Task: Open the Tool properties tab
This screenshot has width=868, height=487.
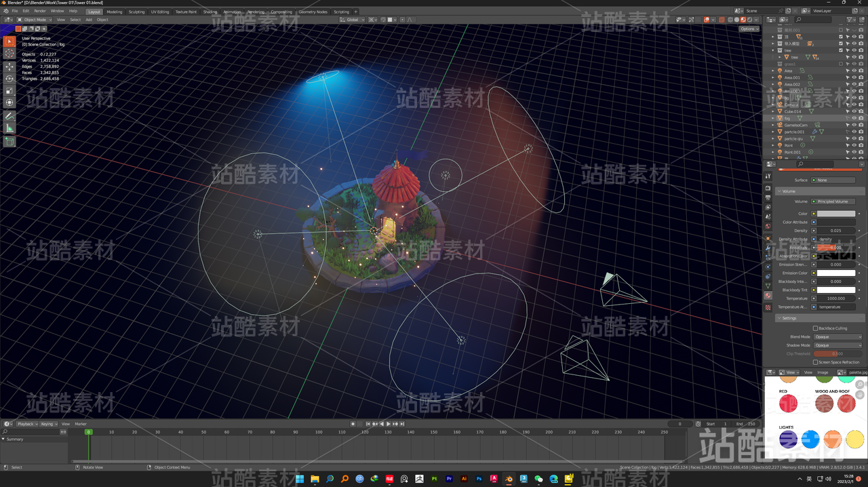Action: pyautogui.click(x=768, y=176)
